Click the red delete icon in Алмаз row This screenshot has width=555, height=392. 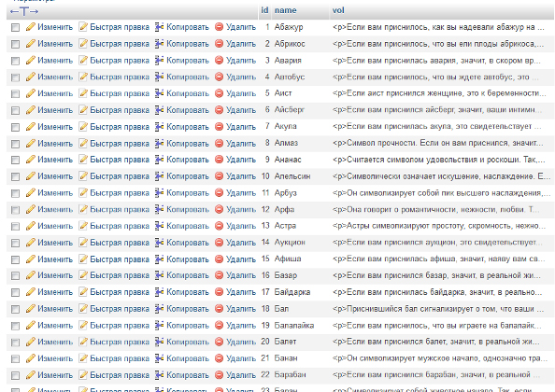click(219, 143)
